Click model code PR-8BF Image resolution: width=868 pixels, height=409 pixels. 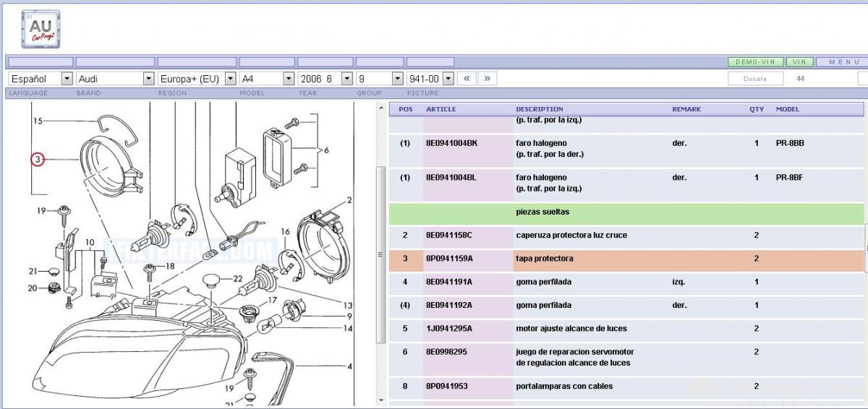790,177
